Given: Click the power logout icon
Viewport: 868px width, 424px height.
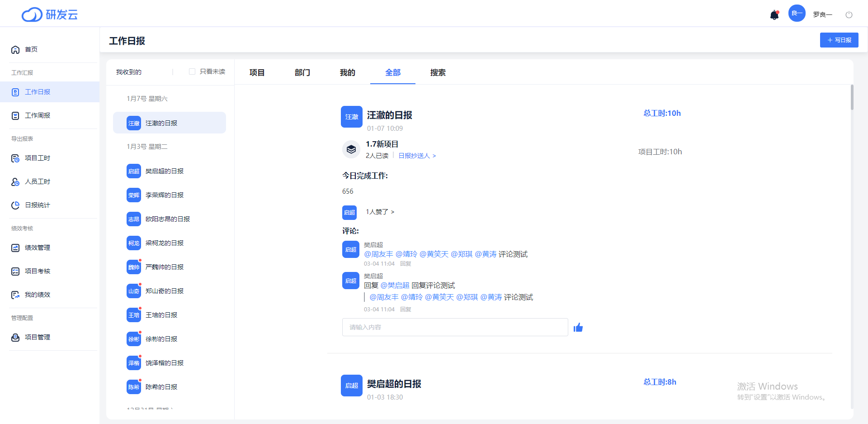Looking at the screenshot, I should click(x=849, y=14).
